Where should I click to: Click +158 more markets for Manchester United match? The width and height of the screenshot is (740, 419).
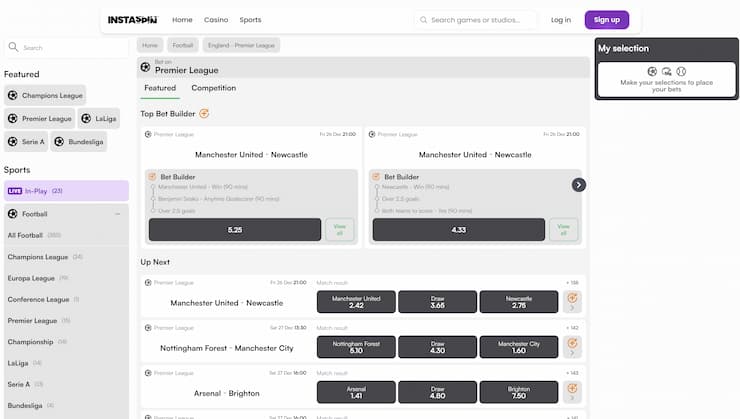[572, 283]
